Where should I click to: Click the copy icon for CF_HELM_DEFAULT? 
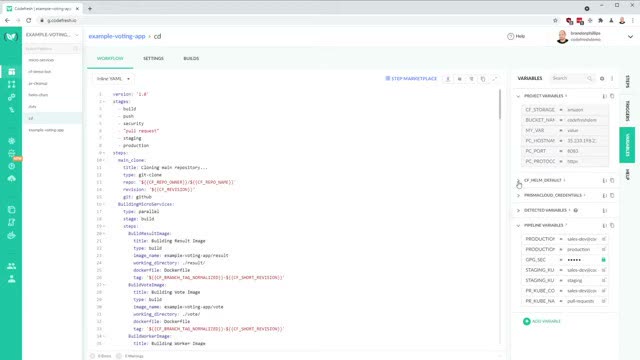612,180
